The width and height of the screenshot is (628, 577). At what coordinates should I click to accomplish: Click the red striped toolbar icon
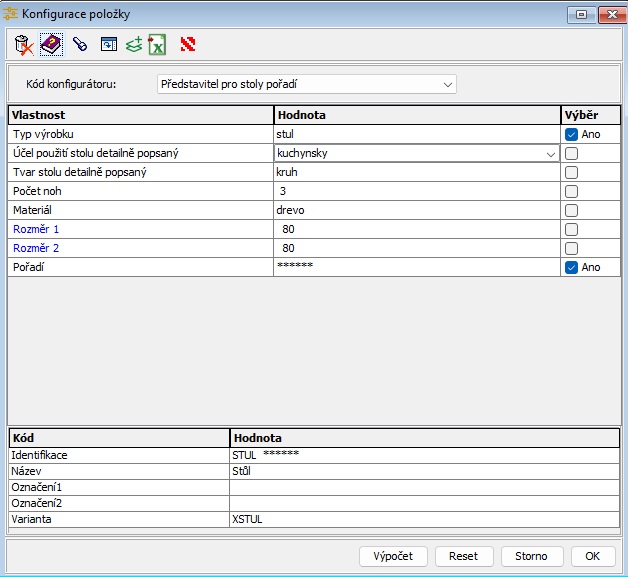(187, 44)
